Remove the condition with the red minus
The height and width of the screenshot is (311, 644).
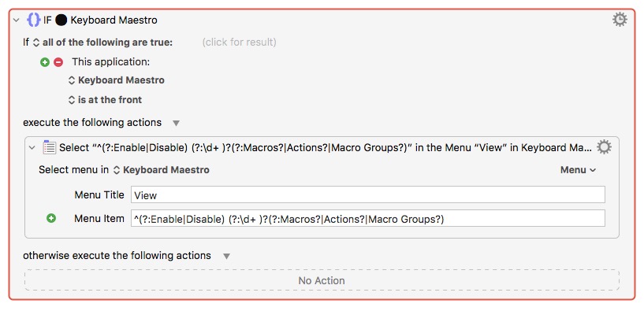click(x=58, y=62)
